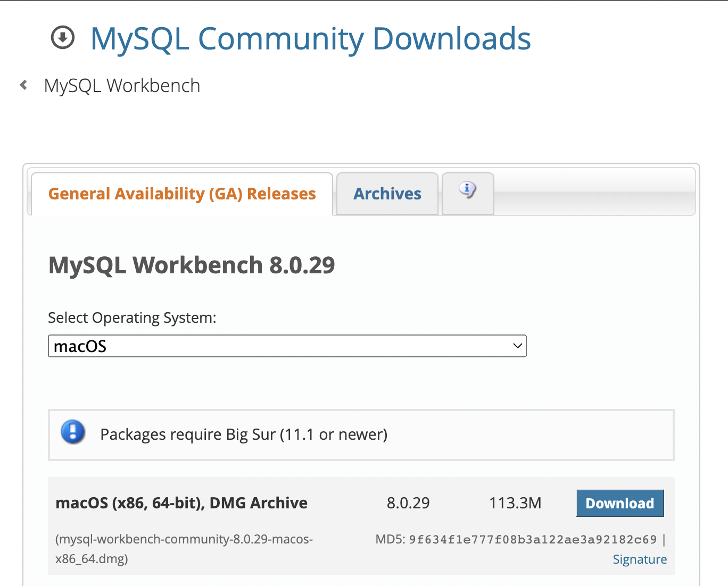
Task: Open the information speech-bubble tab
Action: (468, 194)
